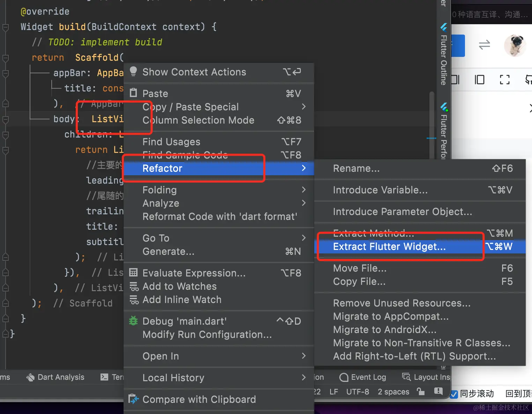
Task: Click the @override annotation in the editor
Action: coord(45,12)
